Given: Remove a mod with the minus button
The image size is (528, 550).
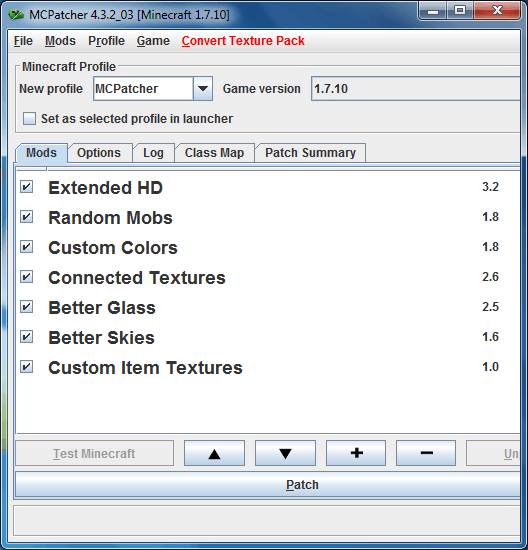Looking at the screenshot, I should [426, 453].
